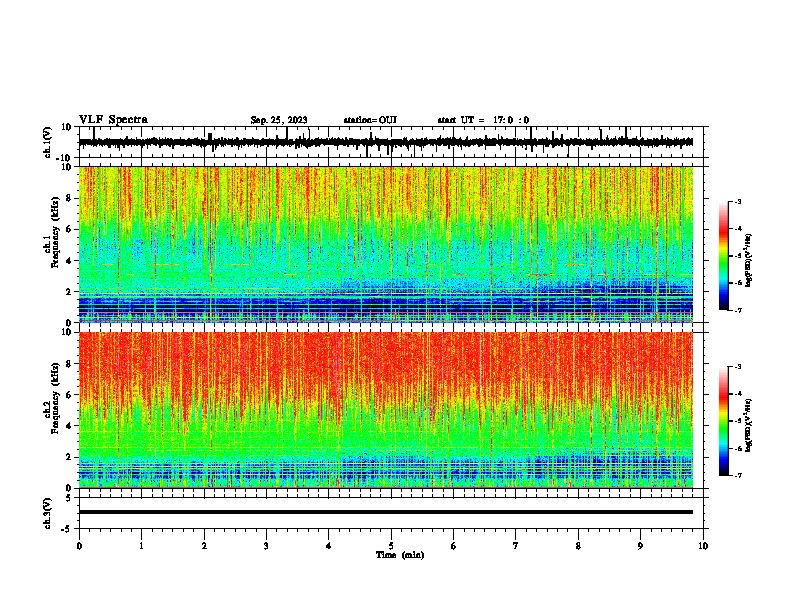This screenshot has width=792, height=612.
Task: Click the 8 kHz tick on ch.1 frequency axis
Action: pos(69,198)
